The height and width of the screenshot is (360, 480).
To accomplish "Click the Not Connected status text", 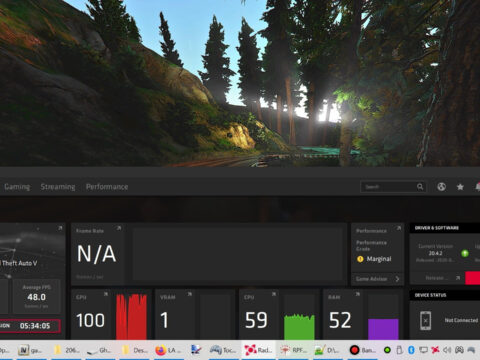I will click(461, 320).
